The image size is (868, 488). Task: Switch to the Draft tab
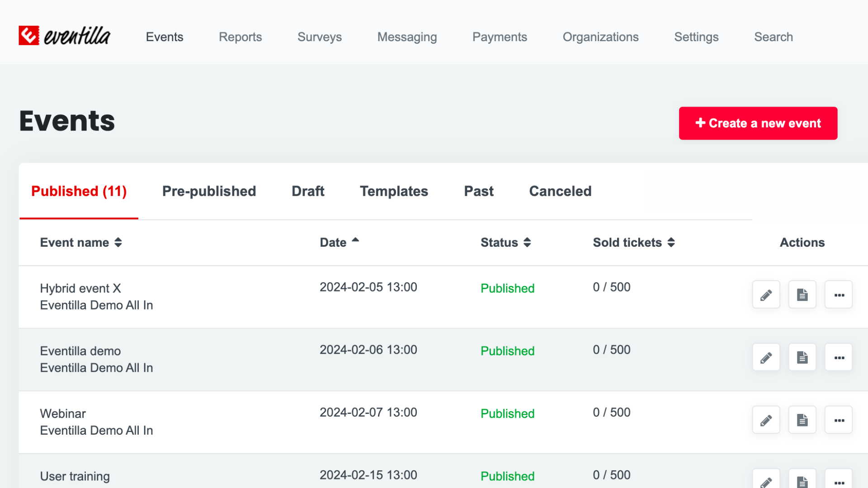click(308, 191)
